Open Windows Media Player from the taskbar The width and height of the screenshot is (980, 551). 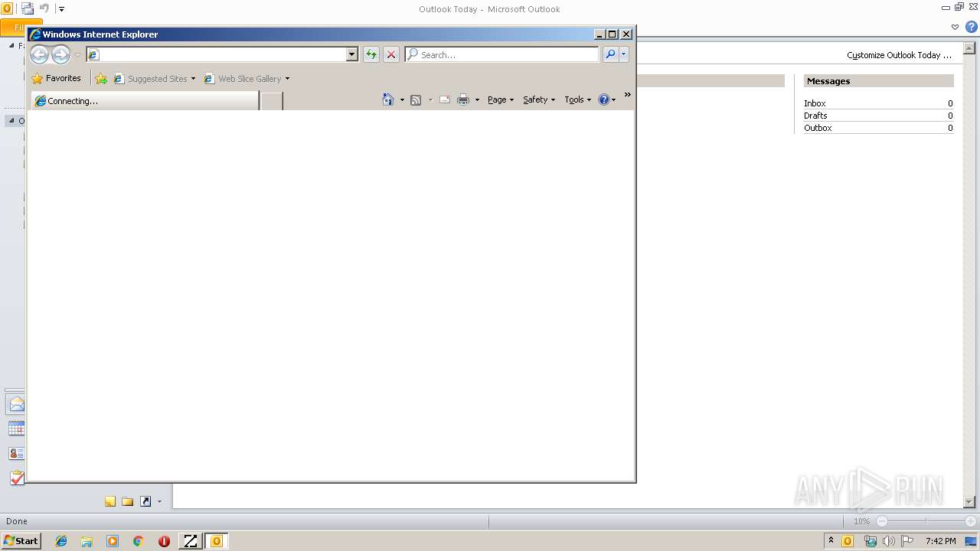coord(113,541)
